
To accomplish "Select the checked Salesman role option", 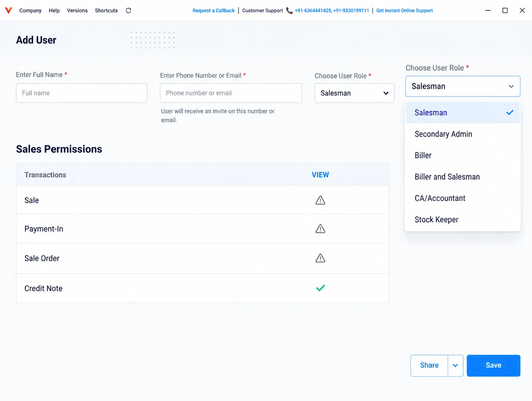I will [x=463, y=113].
